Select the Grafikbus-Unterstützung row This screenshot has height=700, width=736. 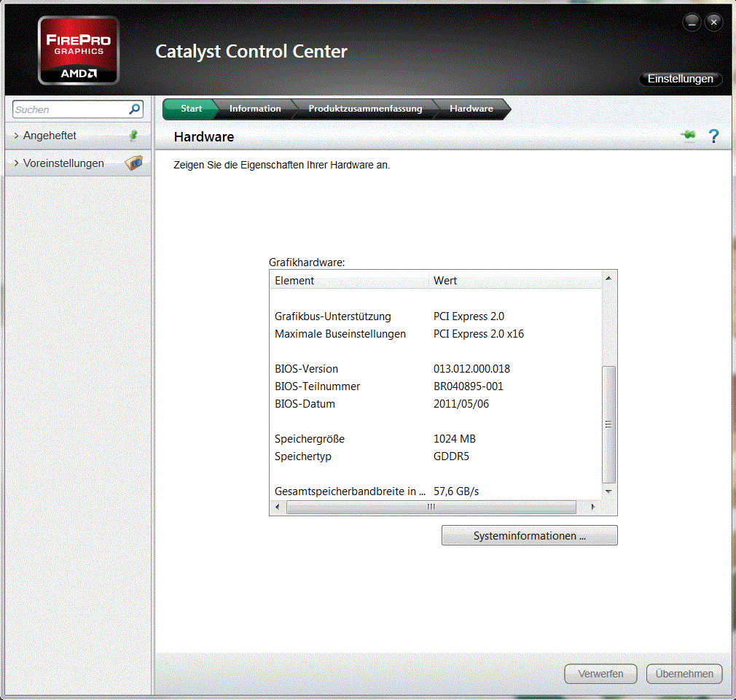436,316
